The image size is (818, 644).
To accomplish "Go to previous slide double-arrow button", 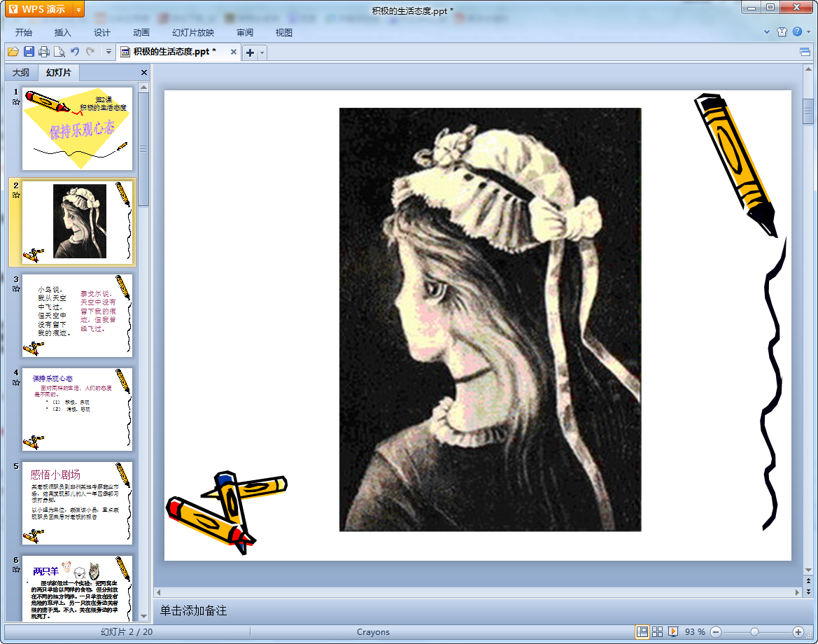I will pos(808,581).
